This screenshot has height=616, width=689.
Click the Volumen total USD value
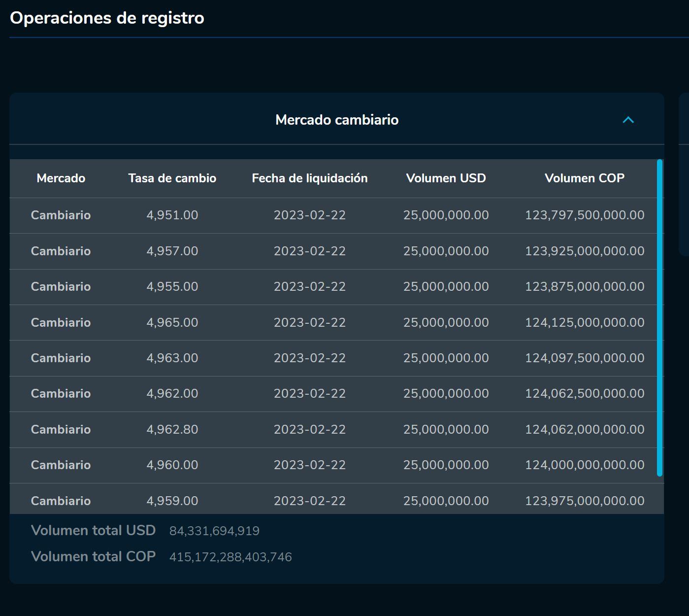[x=214, y=530]
